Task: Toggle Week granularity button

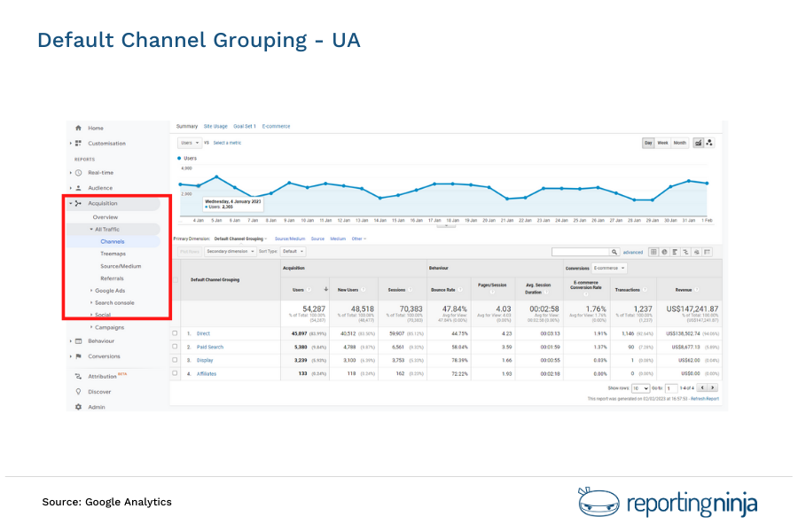Action: (x=662, y=143)
